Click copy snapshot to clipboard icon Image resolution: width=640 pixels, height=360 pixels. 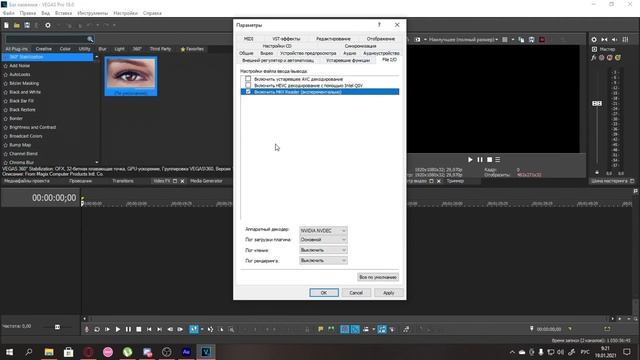click(521, 40)
